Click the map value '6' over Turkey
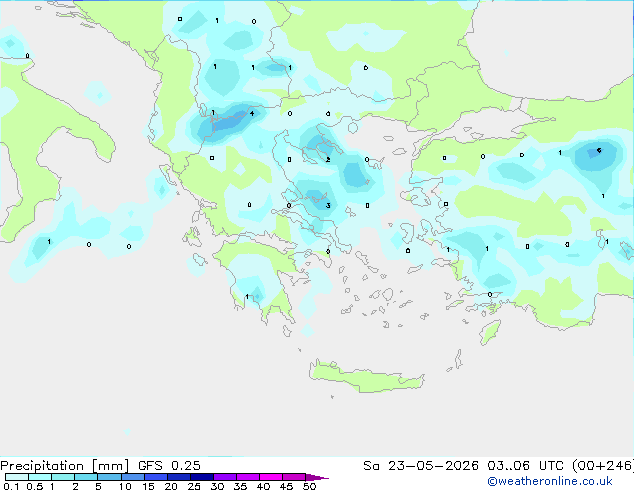Image resolution: width=634 pixels, height=490 pixels. point(599,150)
